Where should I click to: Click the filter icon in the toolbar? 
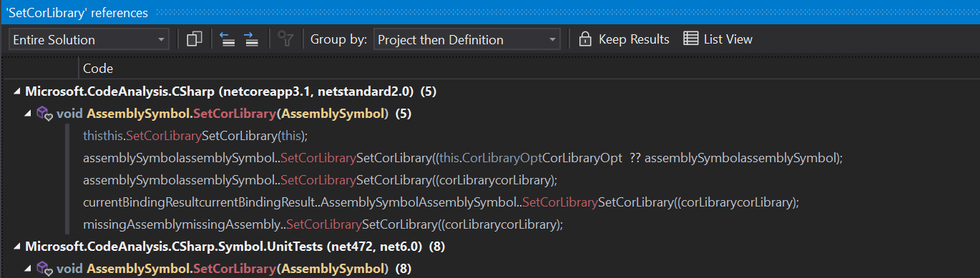pyautogui.click(x=285, y=39)
